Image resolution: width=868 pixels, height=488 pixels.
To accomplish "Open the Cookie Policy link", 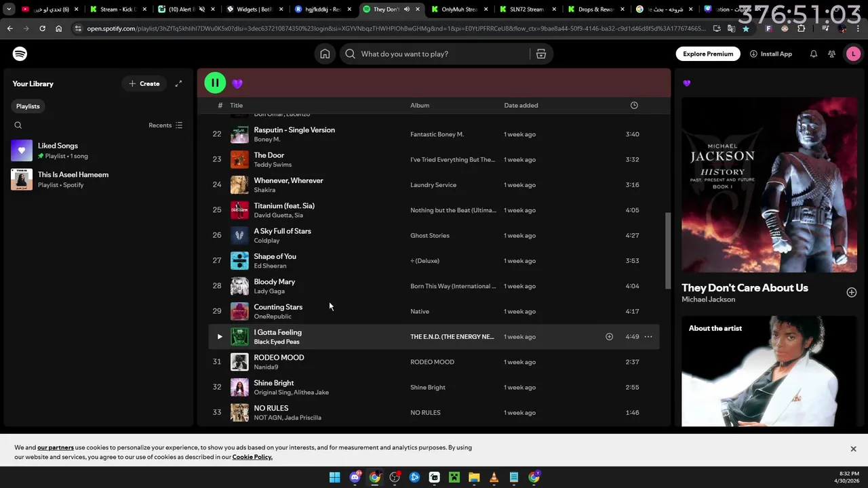I will pyautogui.click(x=252, y=457).
